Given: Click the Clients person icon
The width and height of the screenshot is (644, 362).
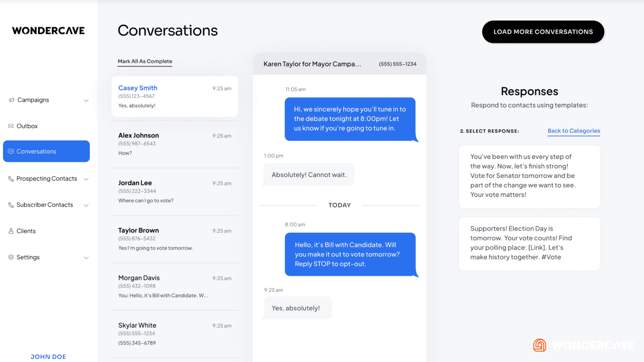Looking at the screenshot, I should pos(11,231).
